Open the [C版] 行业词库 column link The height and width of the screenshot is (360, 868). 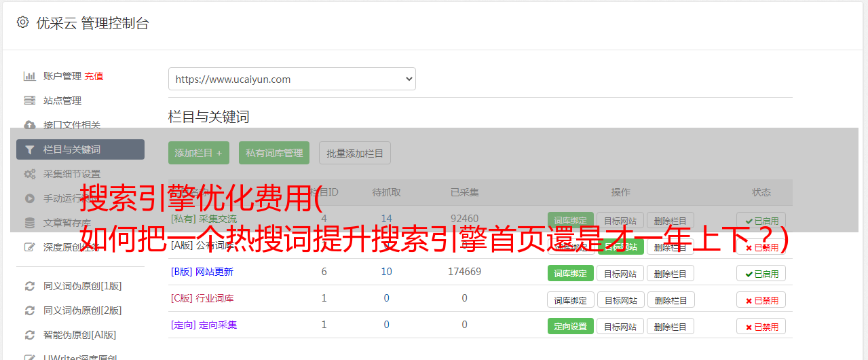[202, 298]
